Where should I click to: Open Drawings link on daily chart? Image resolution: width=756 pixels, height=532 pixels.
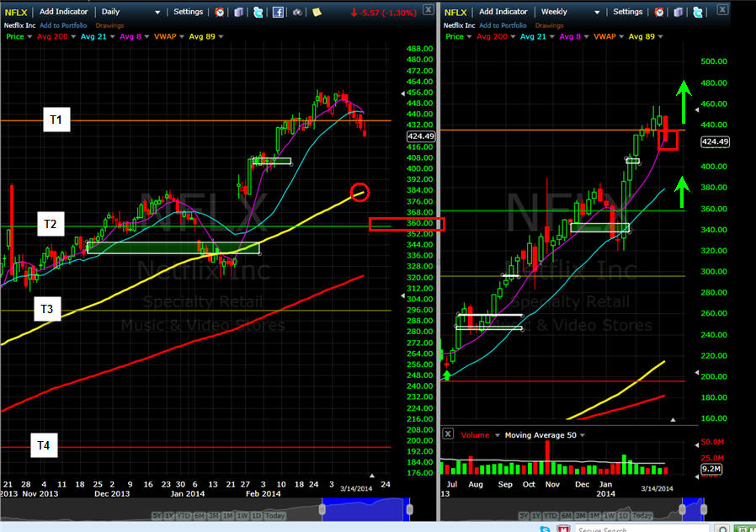109,25
